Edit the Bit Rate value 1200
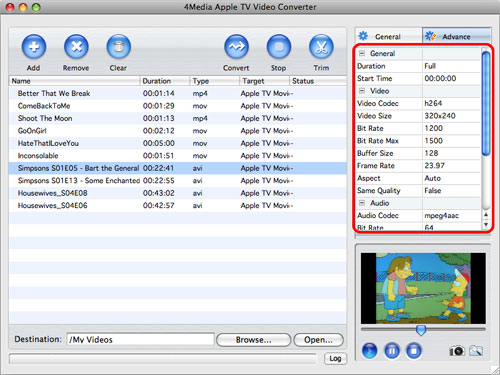500x375 pixels. (451, 128)
